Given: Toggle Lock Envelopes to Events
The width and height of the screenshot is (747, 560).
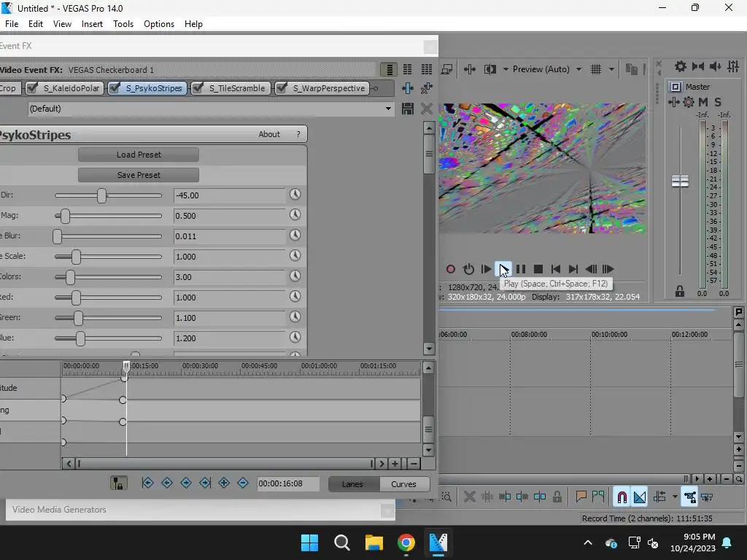Looking at the screenshot, I should (689, 497).
